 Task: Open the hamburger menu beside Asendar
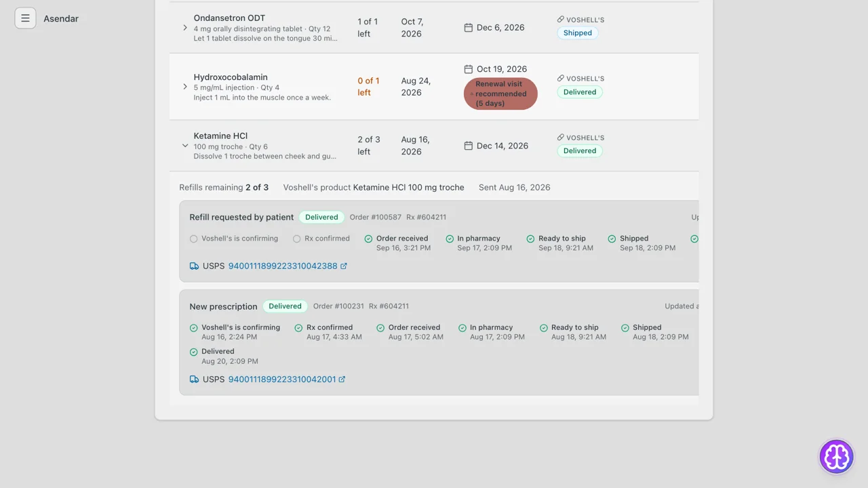pyautogui.click(x=25, y=18)
